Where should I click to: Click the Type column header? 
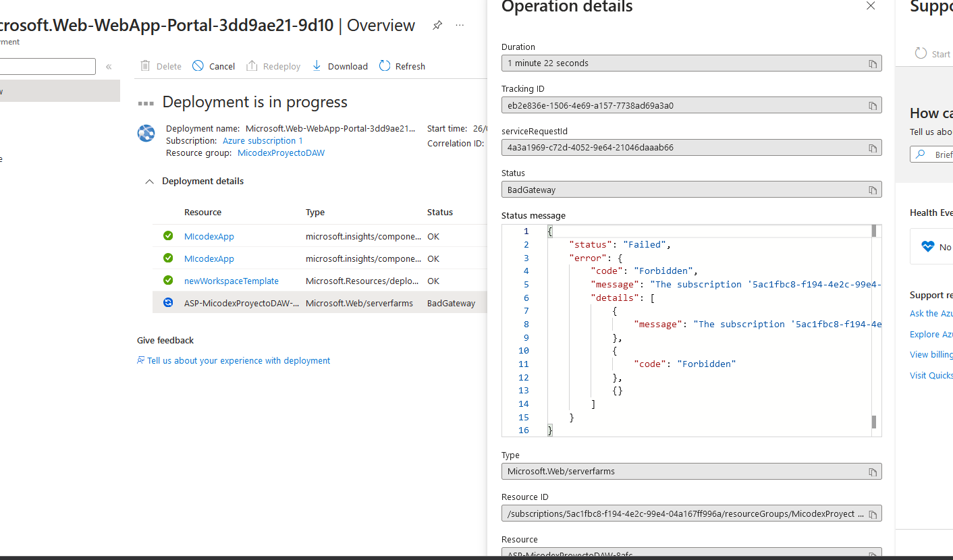pyautogui.click(x=315, y=212)
